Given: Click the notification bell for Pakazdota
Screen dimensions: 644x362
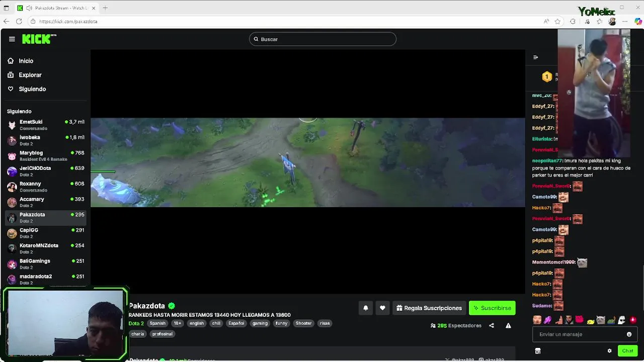Looking at the screenshot, I should [366, 308].
